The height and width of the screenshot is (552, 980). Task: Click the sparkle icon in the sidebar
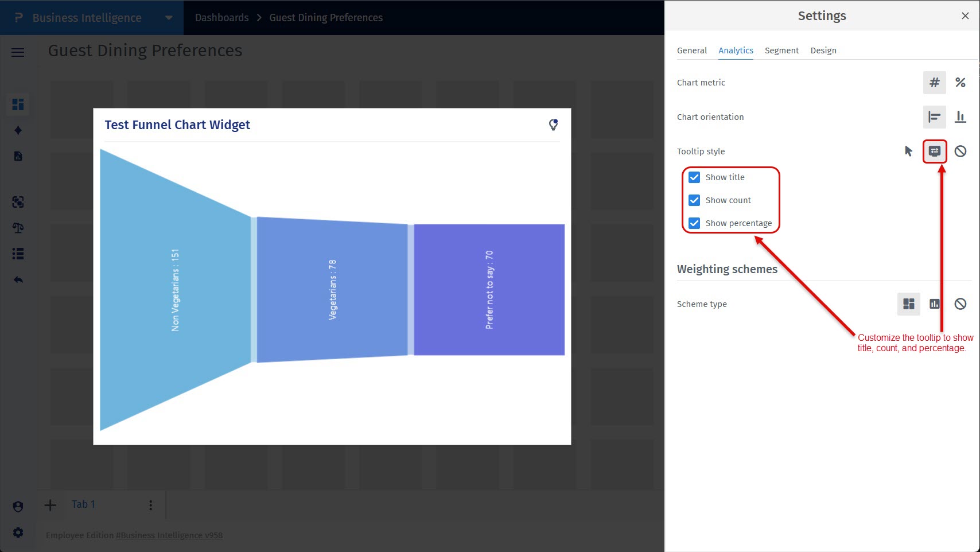(x=18, y=130)
